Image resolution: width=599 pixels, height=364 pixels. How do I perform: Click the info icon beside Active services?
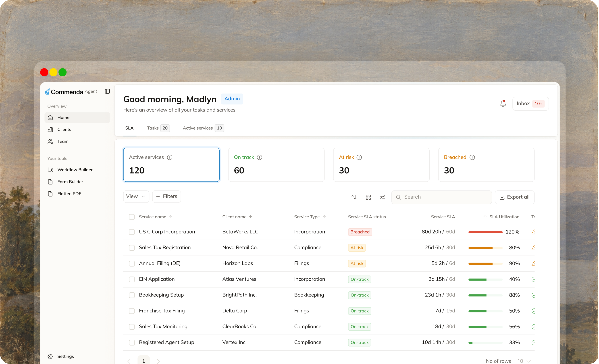[170, 157]
